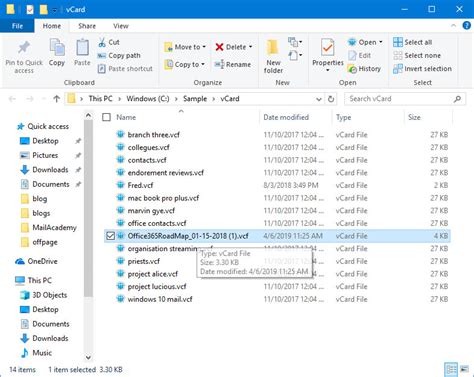Sort by Size column header

(x=414, y=117)
